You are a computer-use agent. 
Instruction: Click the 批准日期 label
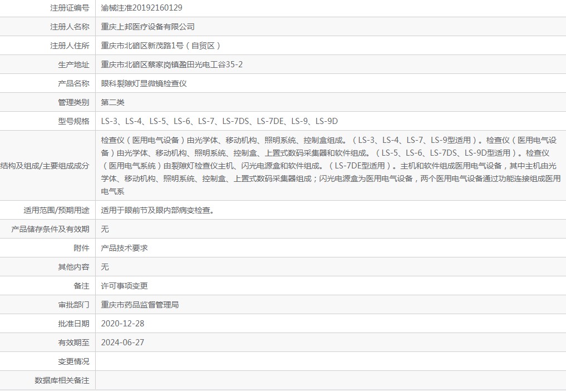tap(73, 324)
